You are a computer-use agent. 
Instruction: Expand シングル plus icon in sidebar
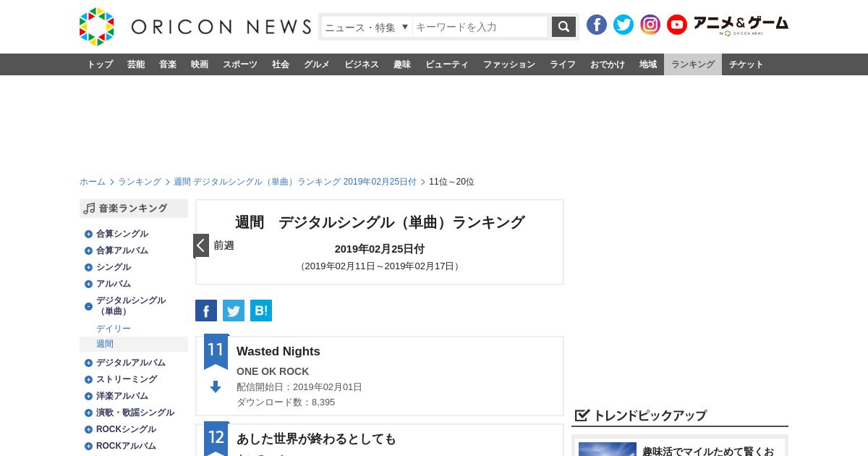pos(88,267)
